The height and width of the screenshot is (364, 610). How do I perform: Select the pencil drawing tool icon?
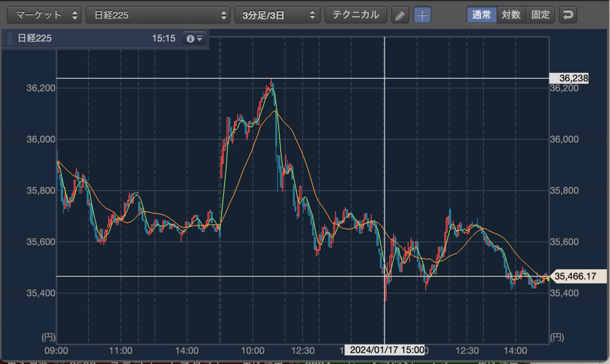tap(401, 15)
